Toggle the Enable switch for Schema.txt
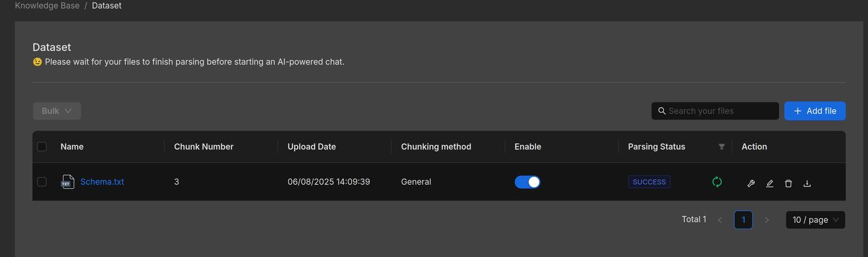The width and height of the screenshot is (868, 257). point(527,182)
